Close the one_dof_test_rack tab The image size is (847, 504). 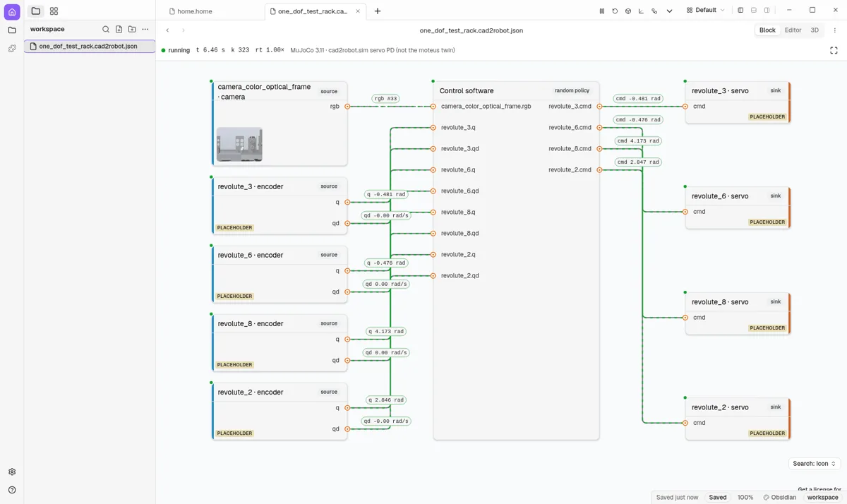click(x=359, y=11)
